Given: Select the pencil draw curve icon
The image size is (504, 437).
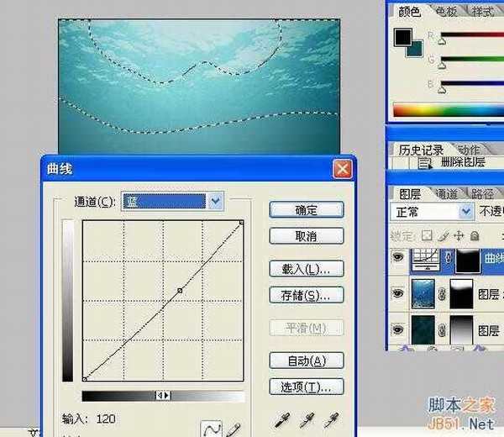Looking at the screenshot, I should click(234, 429).
